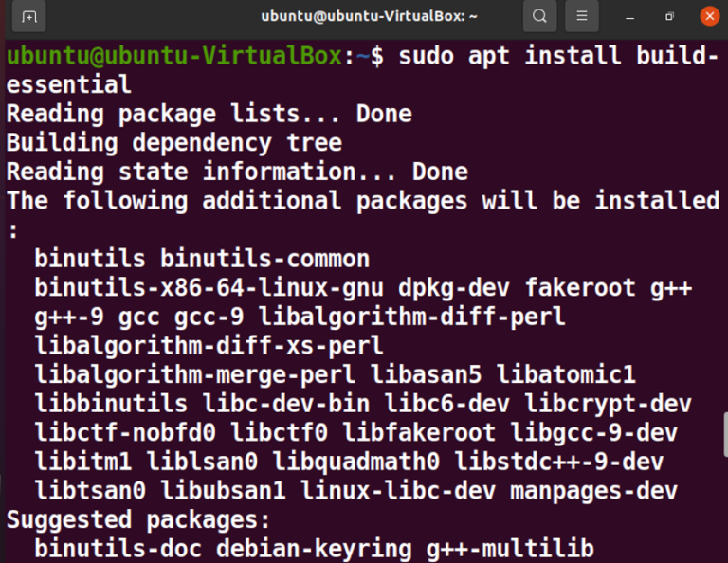This screenshot has height=563, width=728.
Task: Close the terminal with the red X
Action: tap(709, 16)
